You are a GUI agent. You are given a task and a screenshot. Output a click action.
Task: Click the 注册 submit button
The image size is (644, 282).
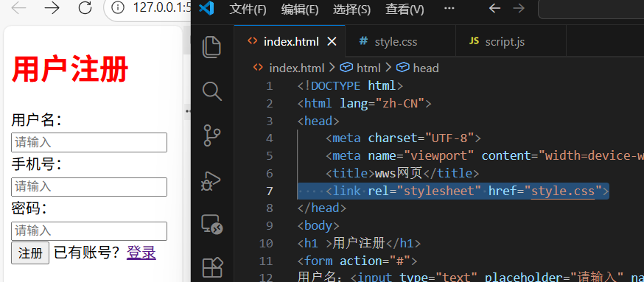tap(30, 253)
